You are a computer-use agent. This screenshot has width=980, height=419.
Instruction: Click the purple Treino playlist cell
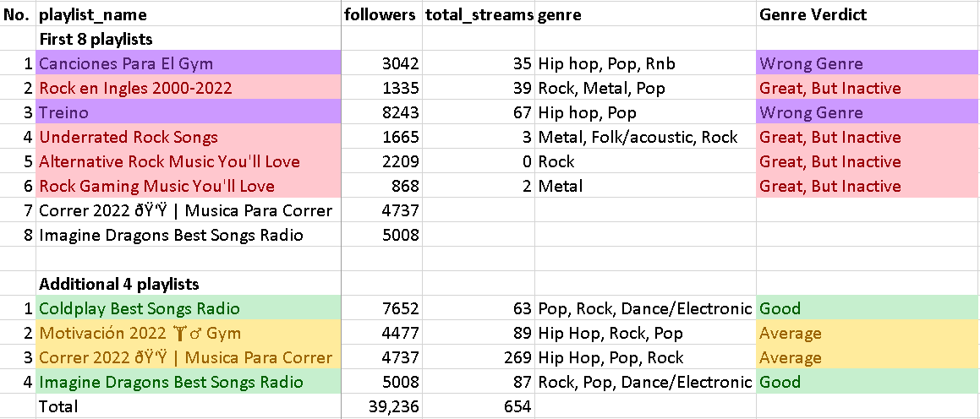click(x=188, y=112)
